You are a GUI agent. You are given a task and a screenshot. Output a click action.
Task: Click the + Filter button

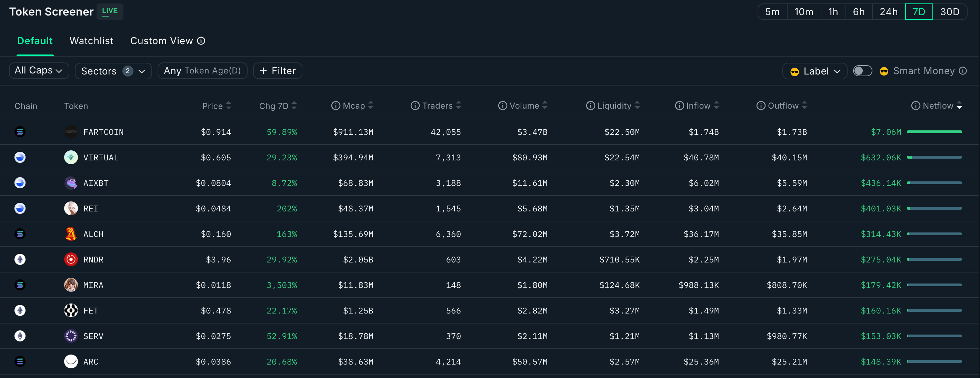pyautogui.click(x=277, y=71)
